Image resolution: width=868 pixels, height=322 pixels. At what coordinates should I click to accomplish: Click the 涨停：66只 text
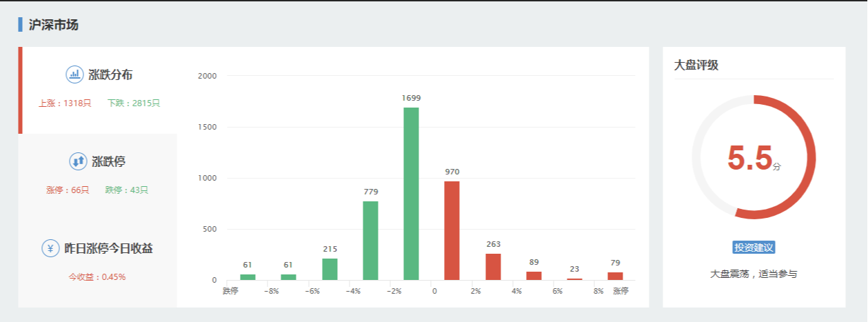(68, 190)
